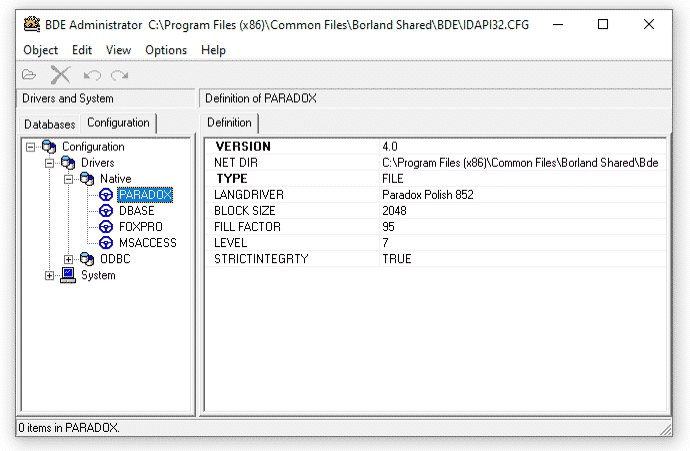Click the PARADOX driver wheel icon
This screenshot has height=451, width=690.
click(x=106, y=194)
